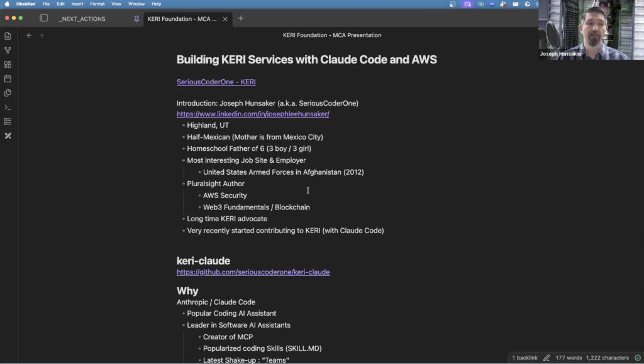
Task: Click the sync status checkmark icon
Action: (x=637, y=358)
